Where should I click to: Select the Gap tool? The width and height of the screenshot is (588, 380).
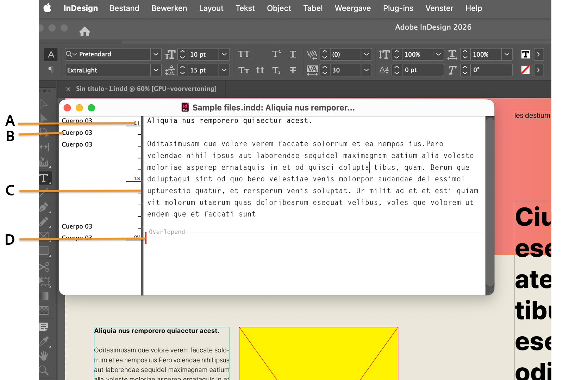click(x=44, y=147)
